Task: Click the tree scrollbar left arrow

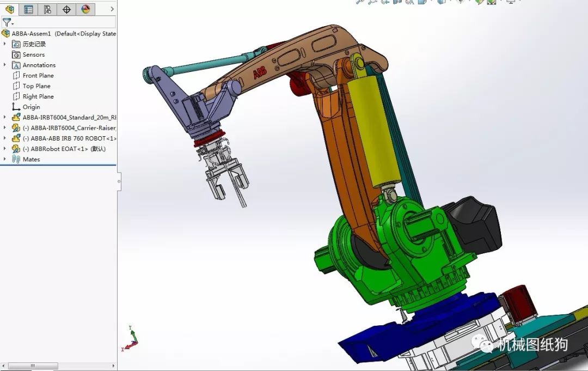Action: pos(3,366)
